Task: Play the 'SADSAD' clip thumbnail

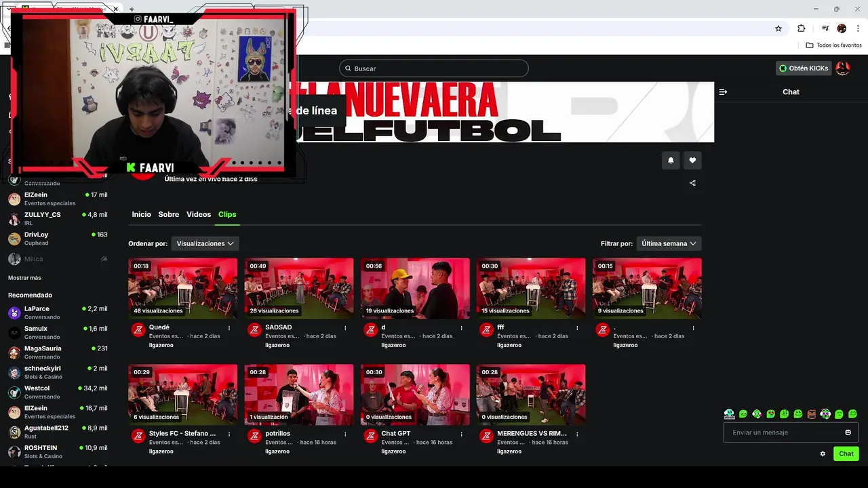Action: pyautogui.click(x=298, y=288)
